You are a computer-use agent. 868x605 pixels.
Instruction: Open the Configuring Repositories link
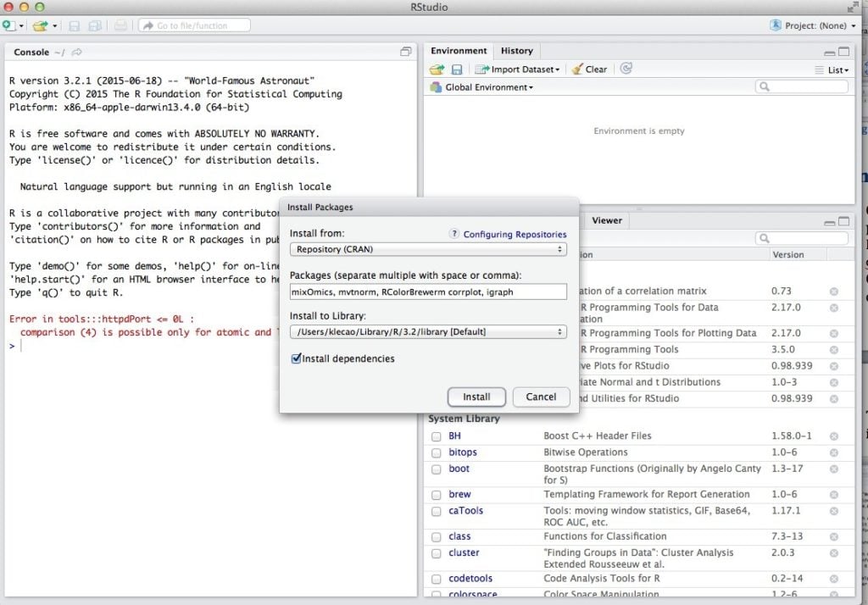[515, 234]
